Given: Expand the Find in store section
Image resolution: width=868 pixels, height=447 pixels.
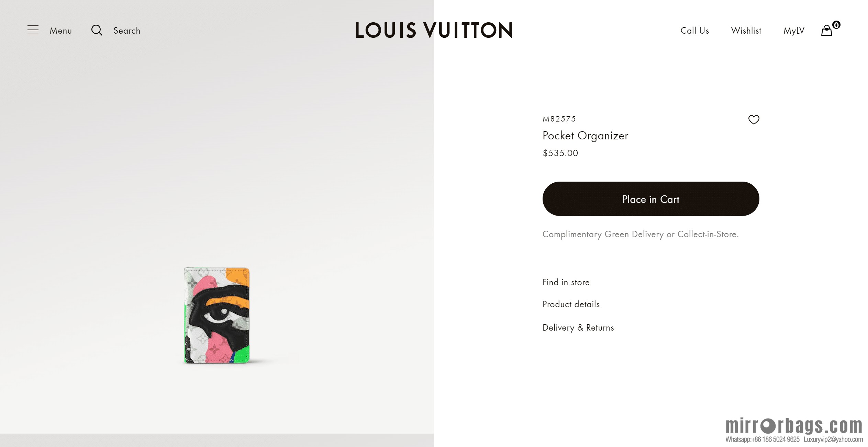Looking at the screenshot, I should (566, 282).
